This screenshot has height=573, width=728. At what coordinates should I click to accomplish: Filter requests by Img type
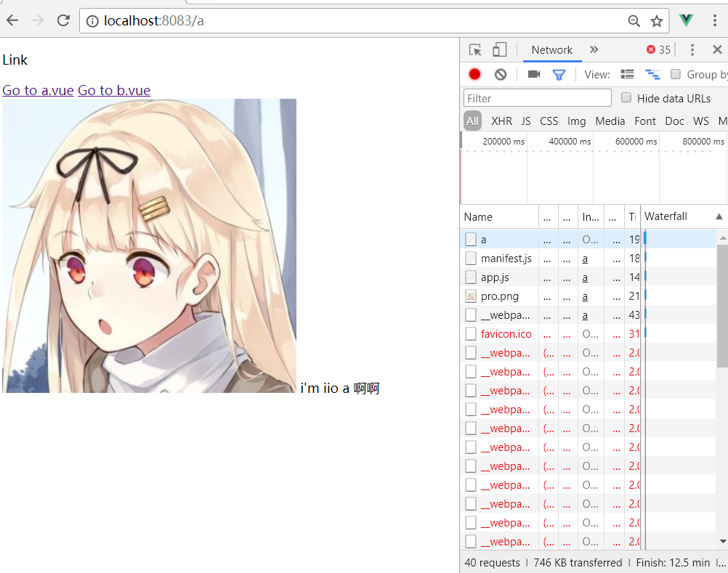pos(576,121)
